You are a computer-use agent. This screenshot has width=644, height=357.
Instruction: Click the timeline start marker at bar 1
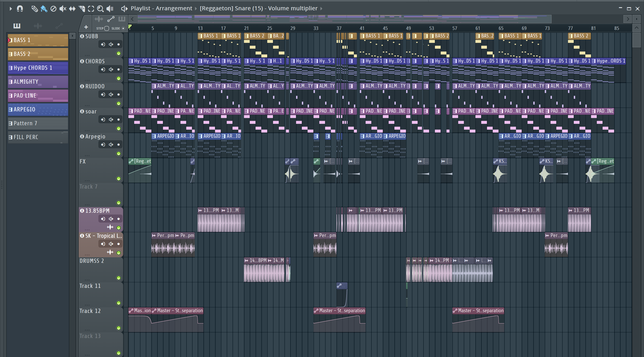[x=130, y=27]
